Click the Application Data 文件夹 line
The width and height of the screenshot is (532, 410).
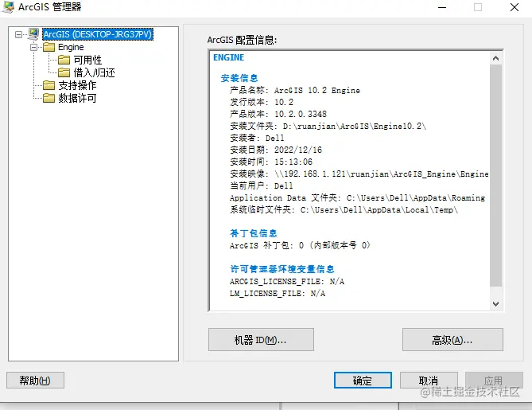pyautogui.click(x=358, y=197)
